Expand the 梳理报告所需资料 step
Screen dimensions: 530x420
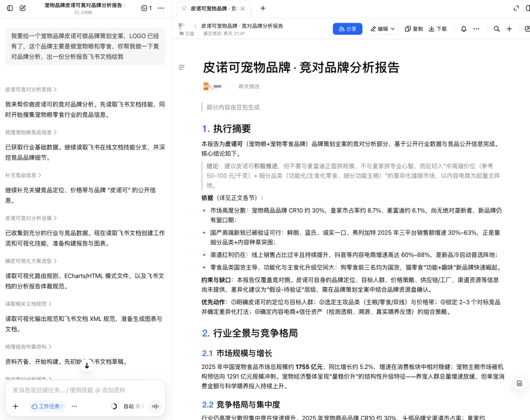pos(28,347)
